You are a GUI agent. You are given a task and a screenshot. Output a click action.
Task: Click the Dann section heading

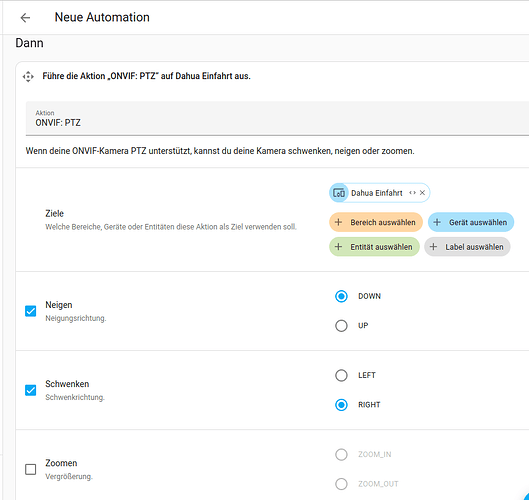(x=29, y=43)
